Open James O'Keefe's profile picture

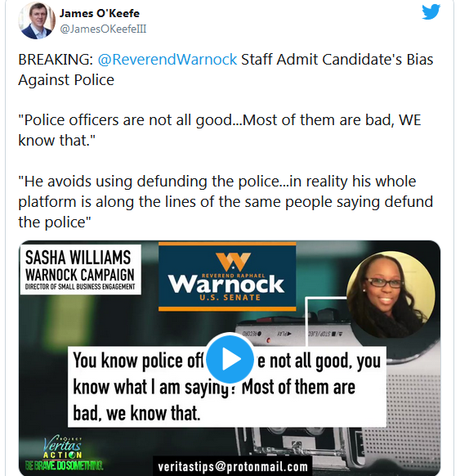coord(37,20)
